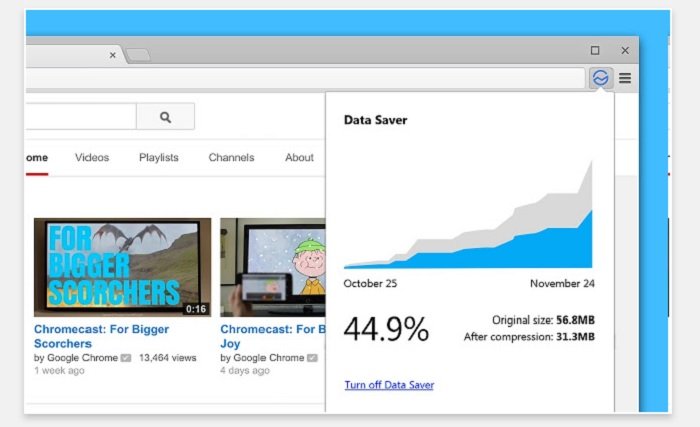
Task: Click the After compression: 31.3MB text
Action: point(529,337)
